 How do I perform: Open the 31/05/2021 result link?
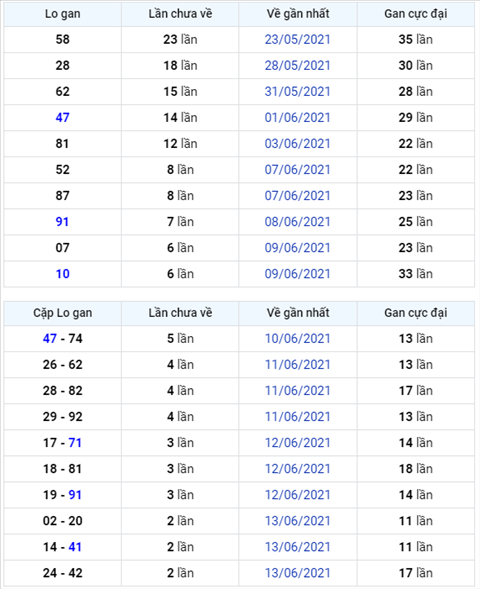click(297, 92)
